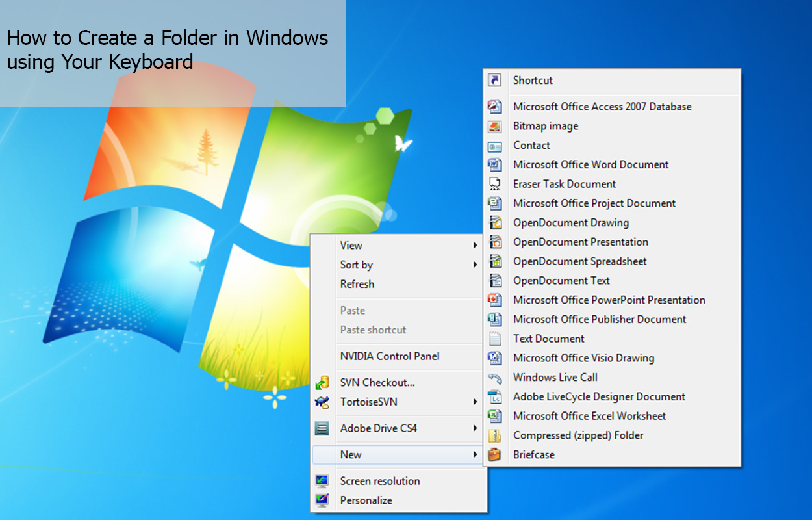Click the Word Document icon
Image resolution: width=812 pixels, height=520 pixels.
click(495, 164)
